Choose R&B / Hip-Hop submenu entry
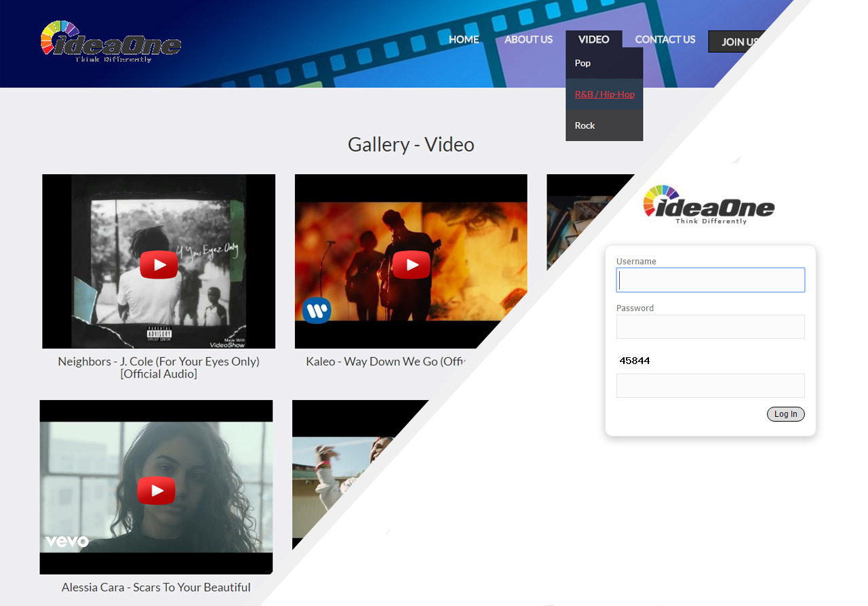 coord(604,94)
